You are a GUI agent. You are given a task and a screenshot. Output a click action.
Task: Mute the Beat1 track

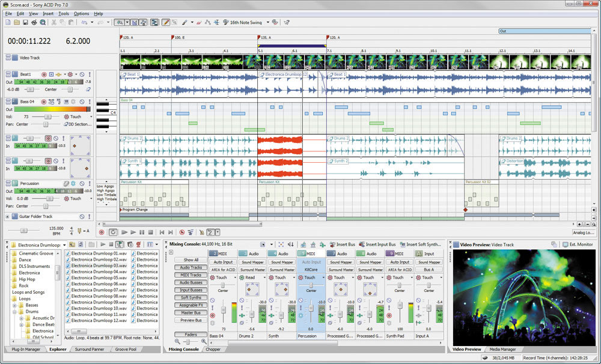click(82, 74)
